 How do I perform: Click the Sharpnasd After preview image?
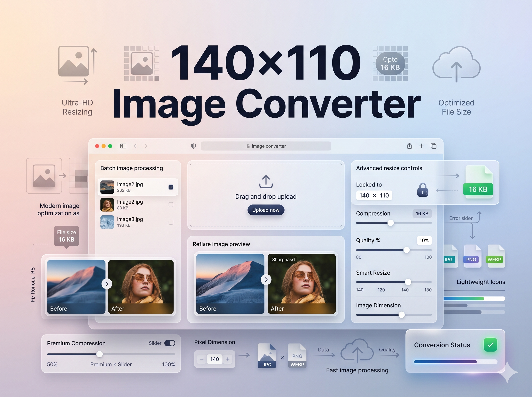301,284
